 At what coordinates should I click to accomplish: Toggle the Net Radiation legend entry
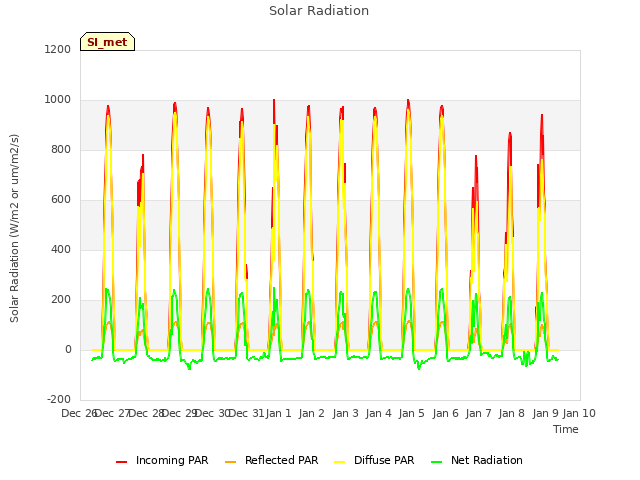click(477, 460)
